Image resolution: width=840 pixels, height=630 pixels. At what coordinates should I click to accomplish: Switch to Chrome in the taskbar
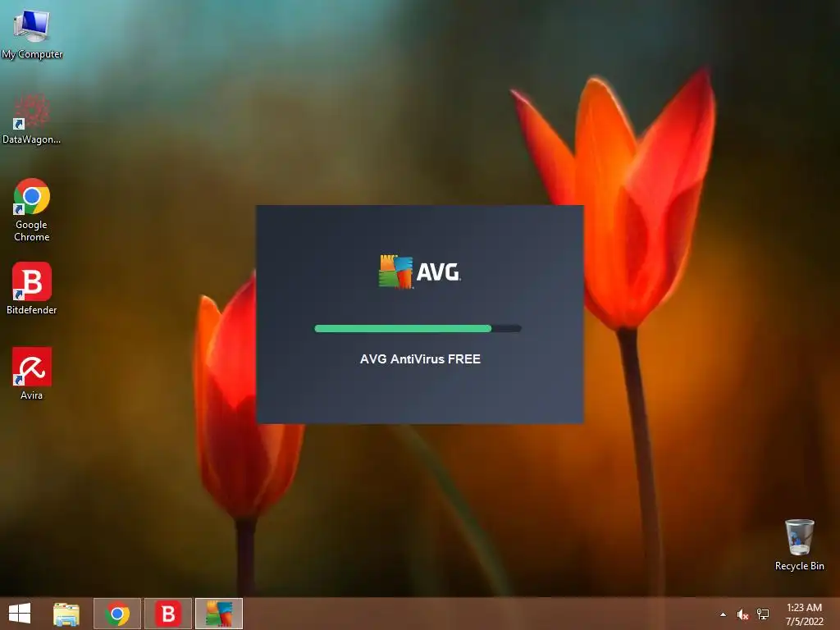pos(117,614)
